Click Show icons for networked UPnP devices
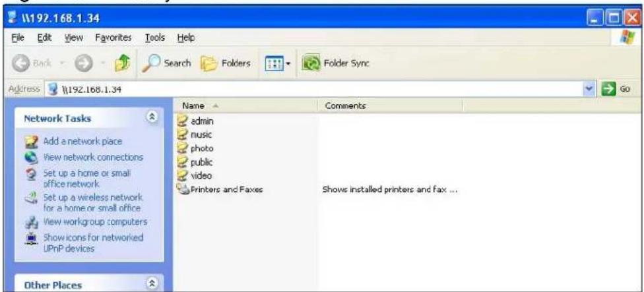This screenshot has height=292, width=644. [x=93, y=243]
